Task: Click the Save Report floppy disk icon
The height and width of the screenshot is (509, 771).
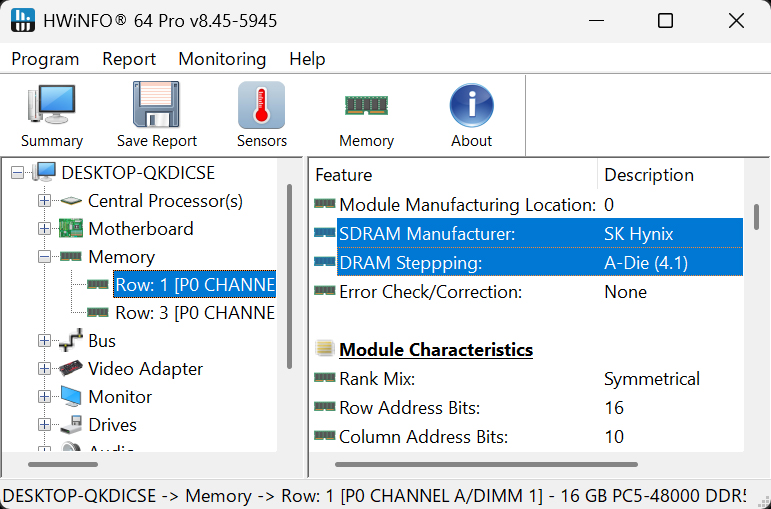Action: tap(156, 105)
